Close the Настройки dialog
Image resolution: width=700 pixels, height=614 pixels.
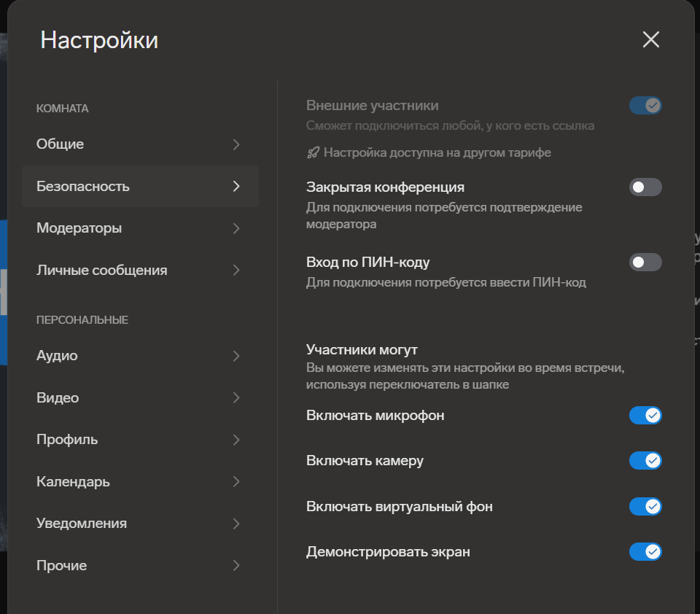(x=651, y=40)
